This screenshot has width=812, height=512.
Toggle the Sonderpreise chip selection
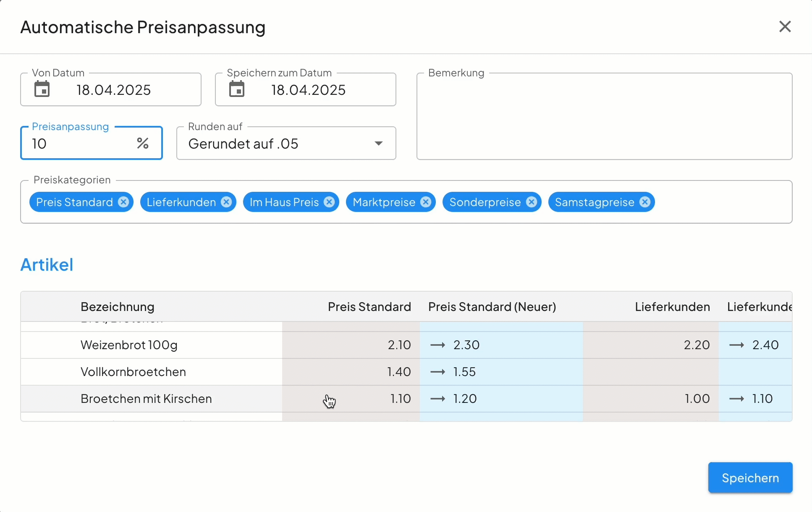point(483,202)
